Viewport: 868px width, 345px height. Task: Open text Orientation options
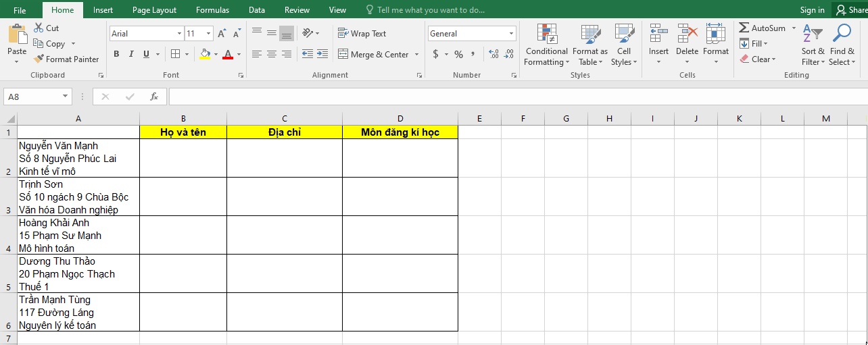[x=310, y=33]
